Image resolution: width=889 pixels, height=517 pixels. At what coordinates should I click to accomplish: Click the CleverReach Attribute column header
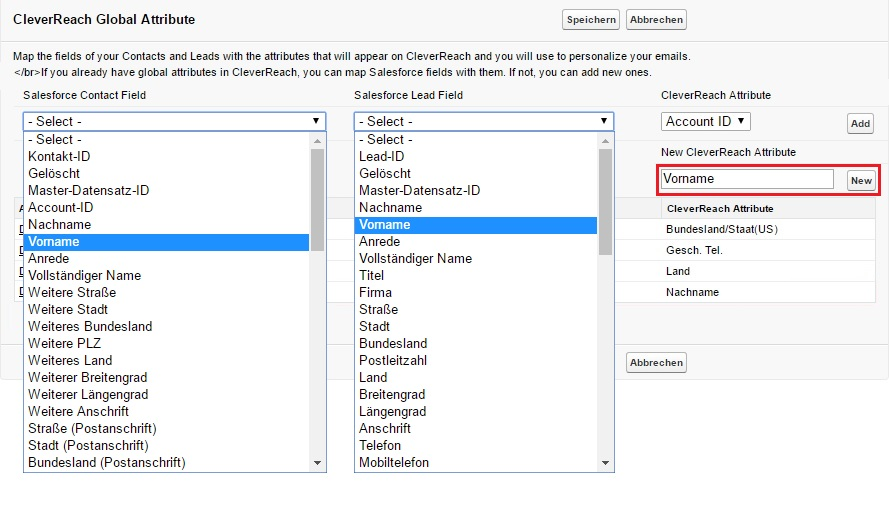tap(768, 209)
